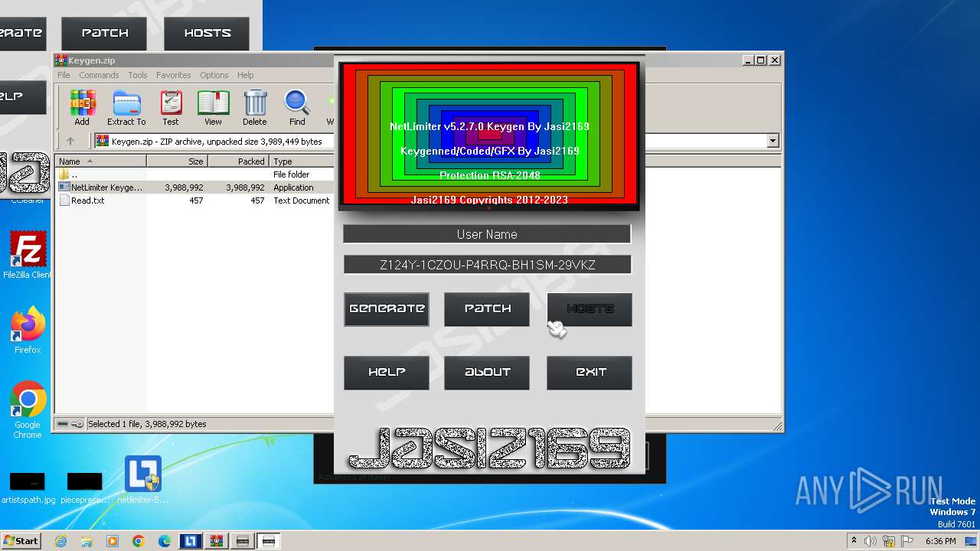The image size is (980, 551).
Task: Open the Help menu in WinRAR
Action: point(245,75)
